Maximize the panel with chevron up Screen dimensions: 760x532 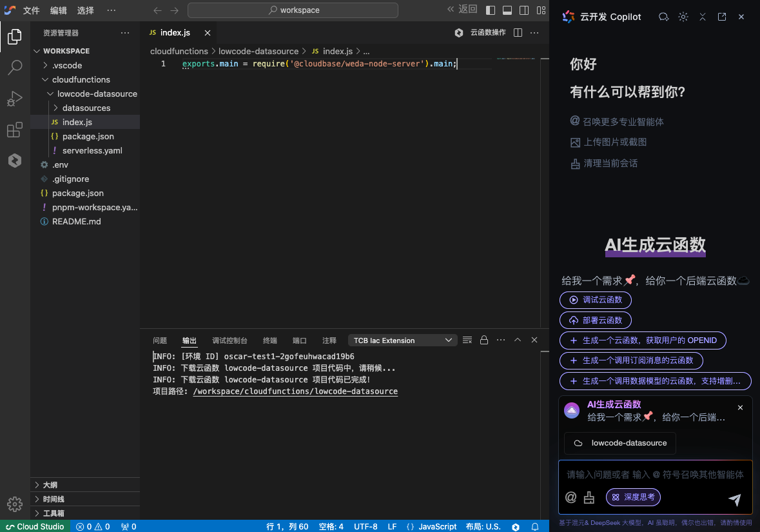(518, 340)
